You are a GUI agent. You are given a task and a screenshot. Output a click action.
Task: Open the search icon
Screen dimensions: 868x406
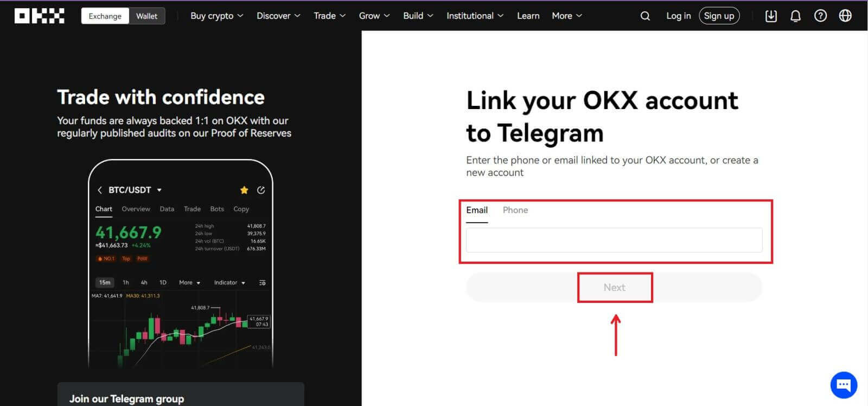645,16
